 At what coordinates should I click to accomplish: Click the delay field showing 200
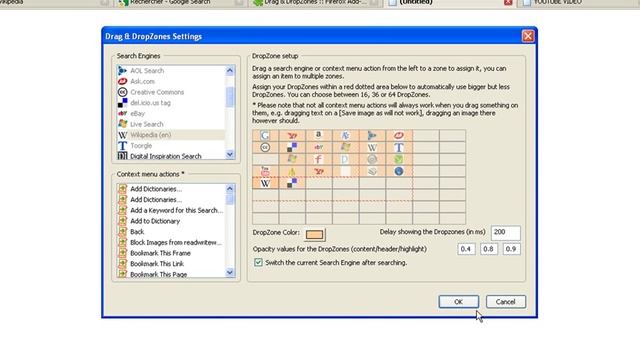[505, 232]
